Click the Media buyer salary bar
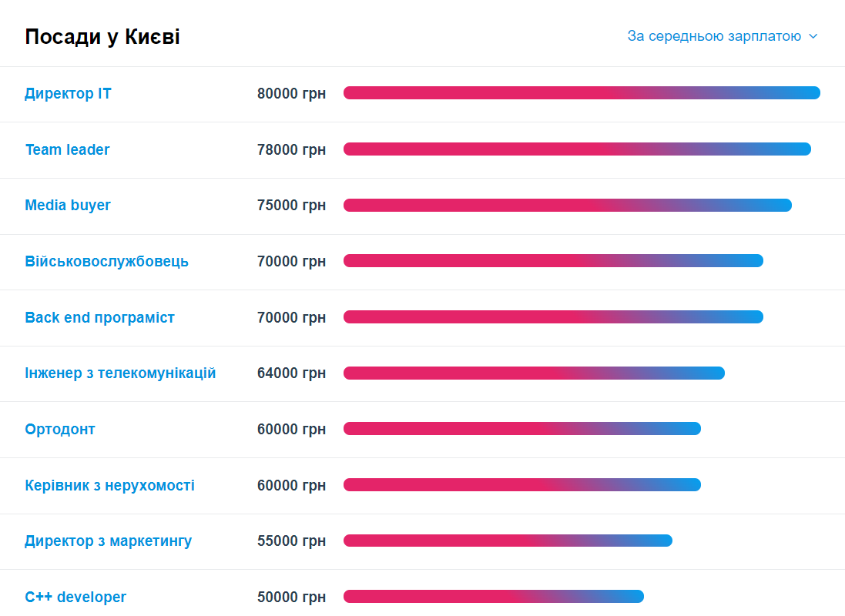The height and width of the screenshot is (616, 845). pyautogui.click(x=568, y=205)
